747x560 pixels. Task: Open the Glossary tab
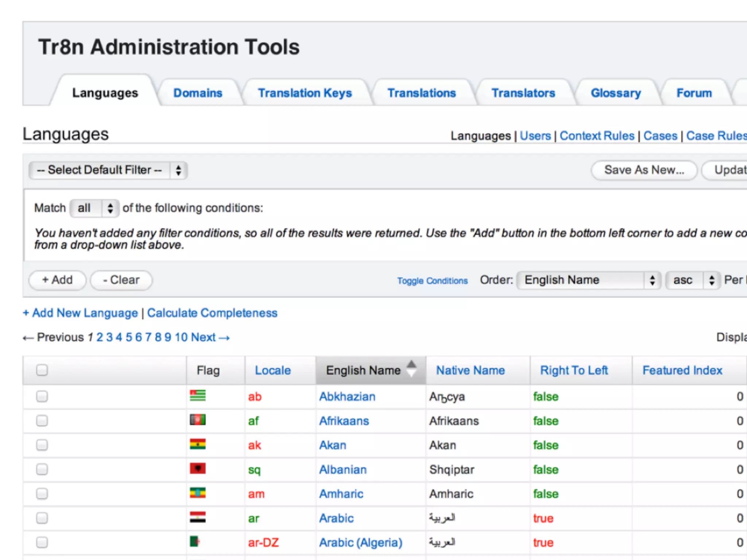(616, 93)
